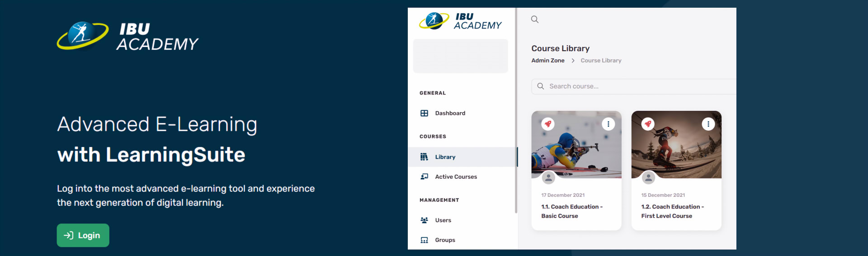The height and width of the screenshot is (256, 868).
Task: Click the IBU Academy logo in the sidebar
Action: pyautogui.click(x=460, y=21)
